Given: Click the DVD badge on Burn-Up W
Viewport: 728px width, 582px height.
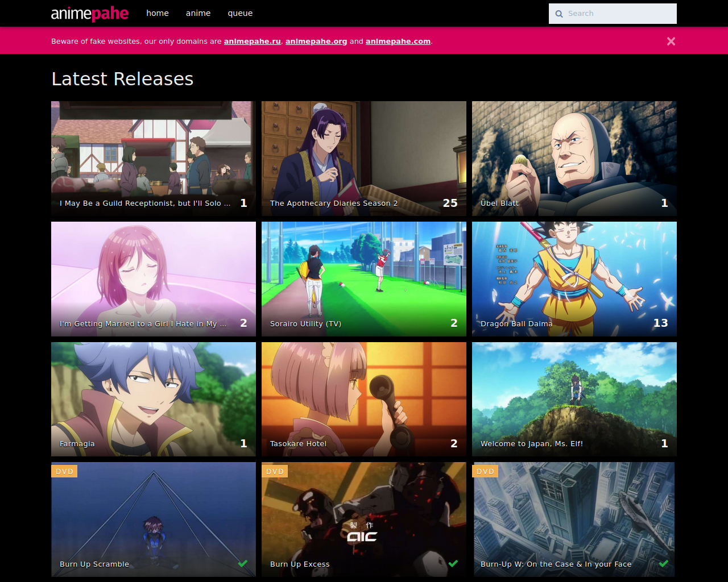Looking at the screenshot, I should click(485, 471).
